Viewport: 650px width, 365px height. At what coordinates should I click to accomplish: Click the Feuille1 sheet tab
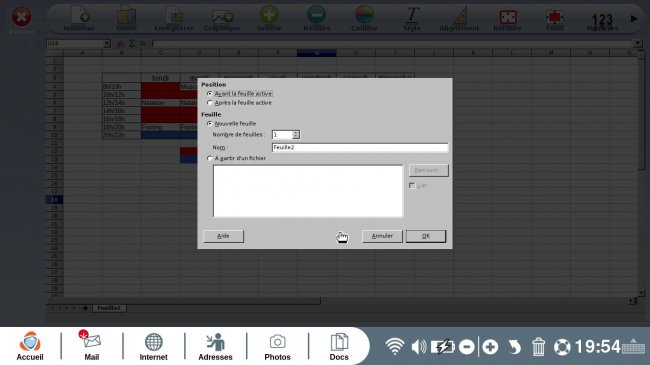tap(109, 308)
